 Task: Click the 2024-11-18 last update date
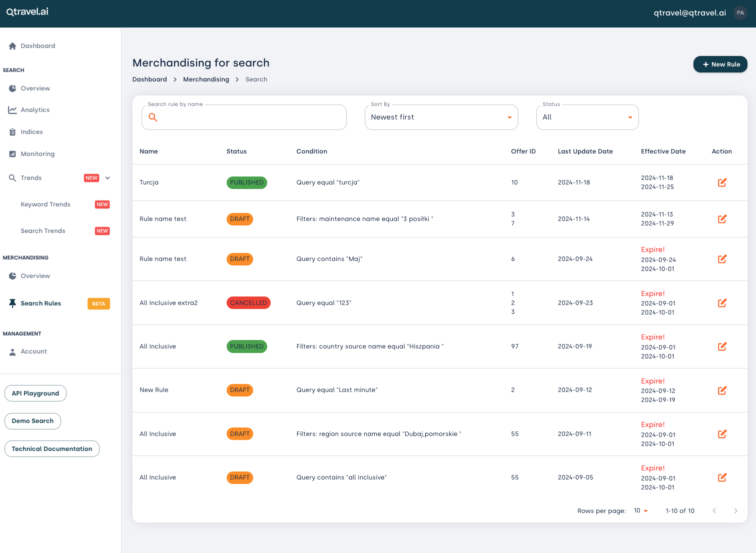(x=574, y=182)
